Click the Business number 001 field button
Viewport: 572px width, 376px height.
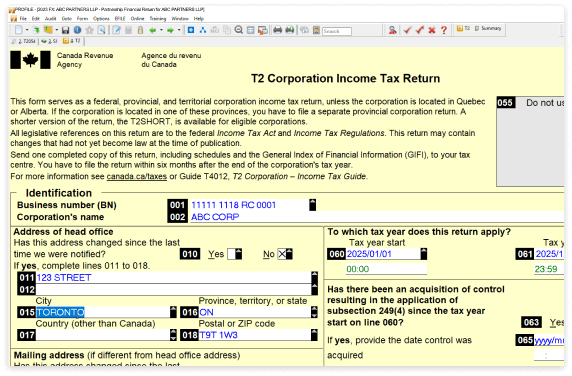(313, 205)
